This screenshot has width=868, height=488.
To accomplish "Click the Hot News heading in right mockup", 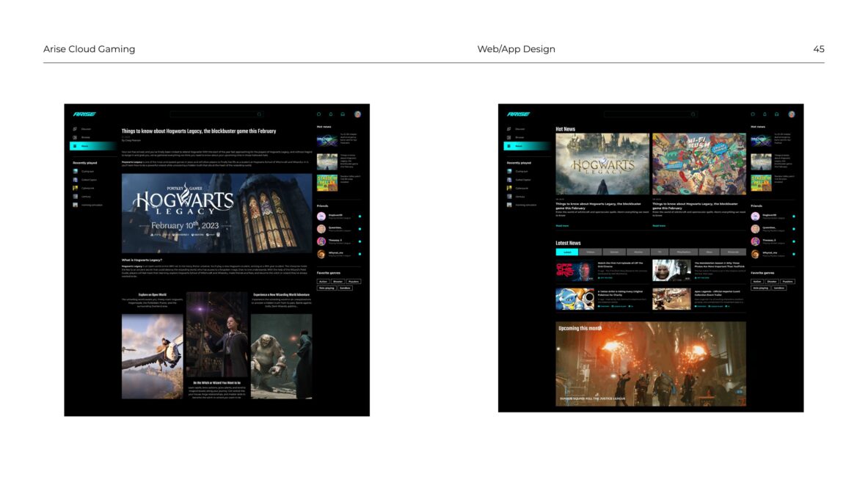I will click(x=565, y=129).
